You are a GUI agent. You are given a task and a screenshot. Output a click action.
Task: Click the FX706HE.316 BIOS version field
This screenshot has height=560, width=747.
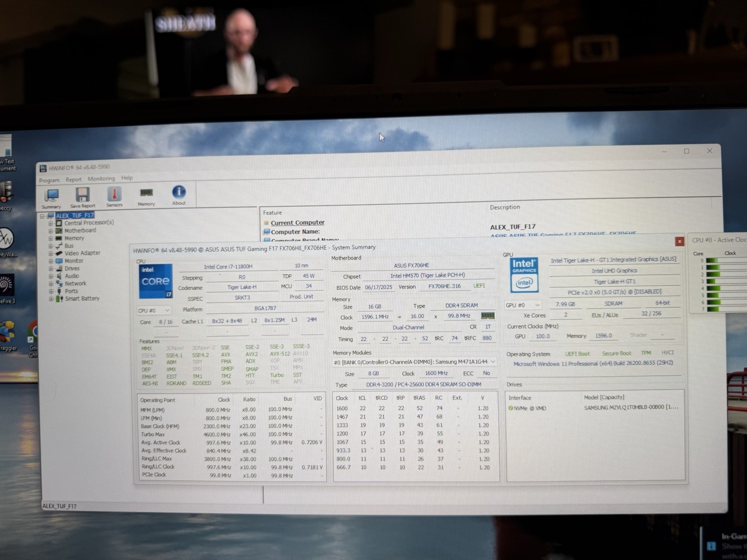coord(444,286)
